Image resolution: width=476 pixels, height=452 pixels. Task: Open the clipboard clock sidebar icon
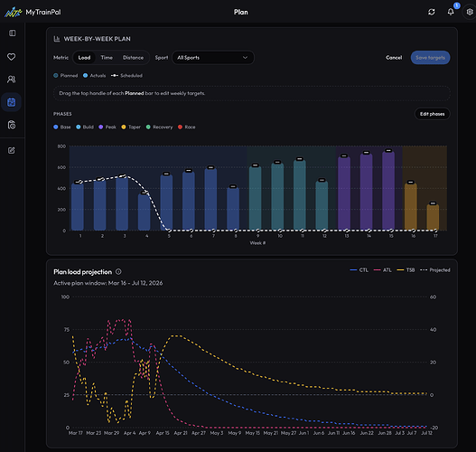pos(11,125)
